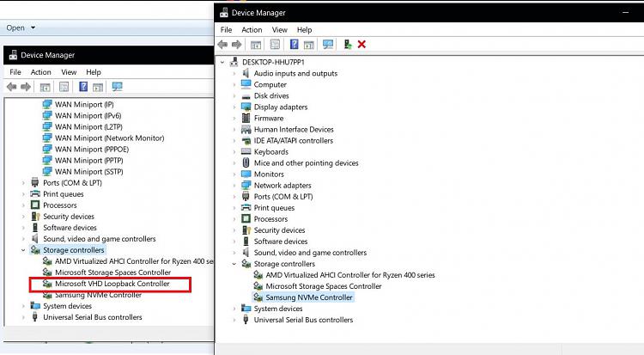Screen dimensions: 644x355
Task: Select Microsoft VHD Loopback Controller
Action: [x=112, y=284]
